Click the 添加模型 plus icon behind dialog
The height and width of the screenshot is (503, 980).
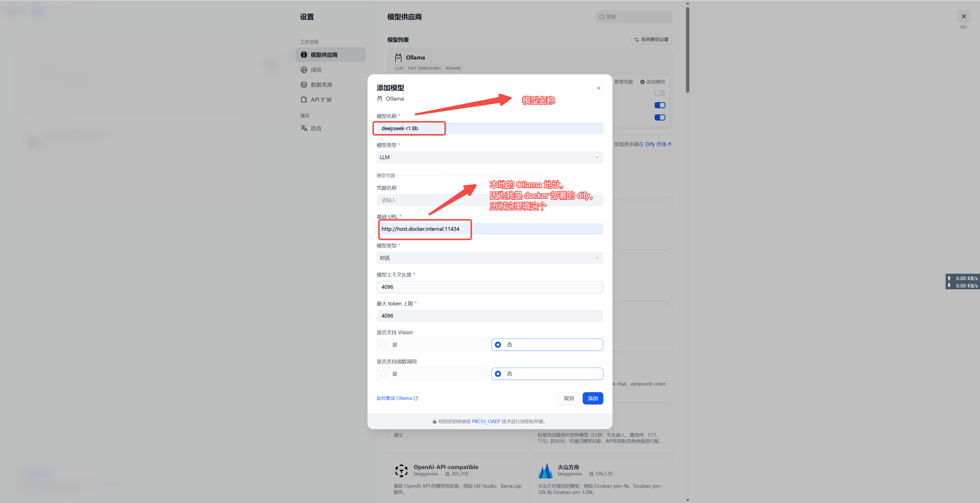pyautogui.click(x=642, y=82)
